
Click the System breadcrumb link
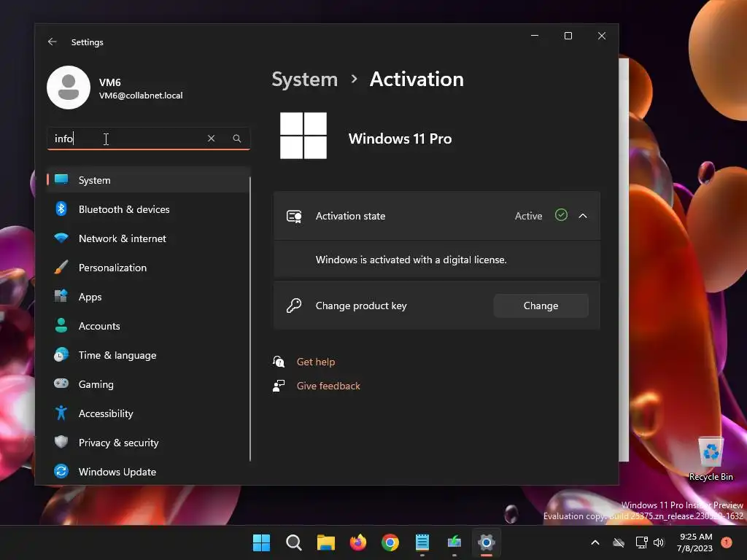coord(304,79)
